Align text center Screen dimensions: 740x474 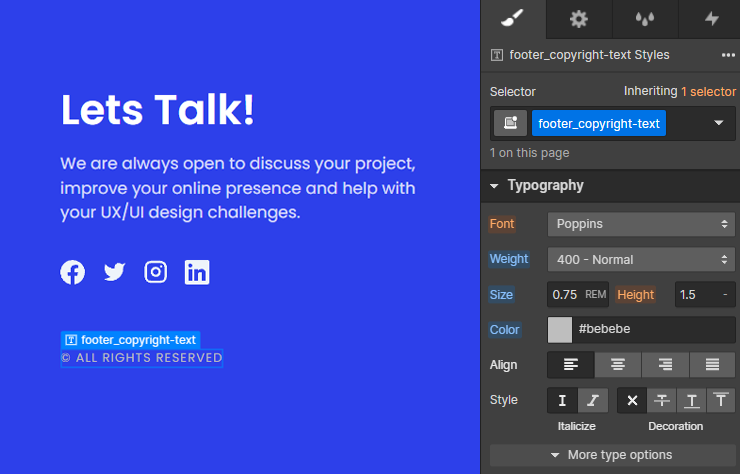click(x=618, y=364)
